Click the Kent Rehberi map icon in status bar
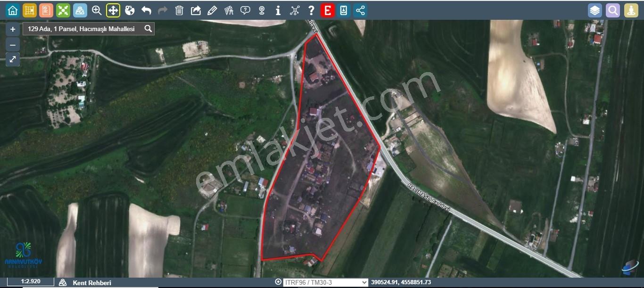644x288 pixels. click(x=63, y=282)
